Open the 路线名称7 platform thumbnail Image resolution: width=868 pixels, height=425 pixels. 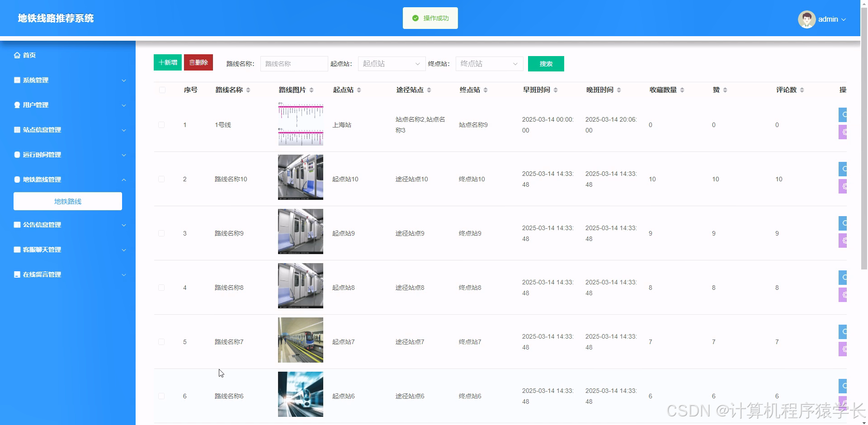point(301,340)
